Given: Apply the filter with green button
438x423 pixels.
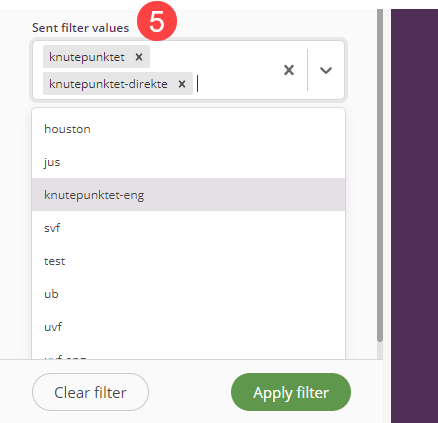Looking at the screenshot, I should point(291,392).
